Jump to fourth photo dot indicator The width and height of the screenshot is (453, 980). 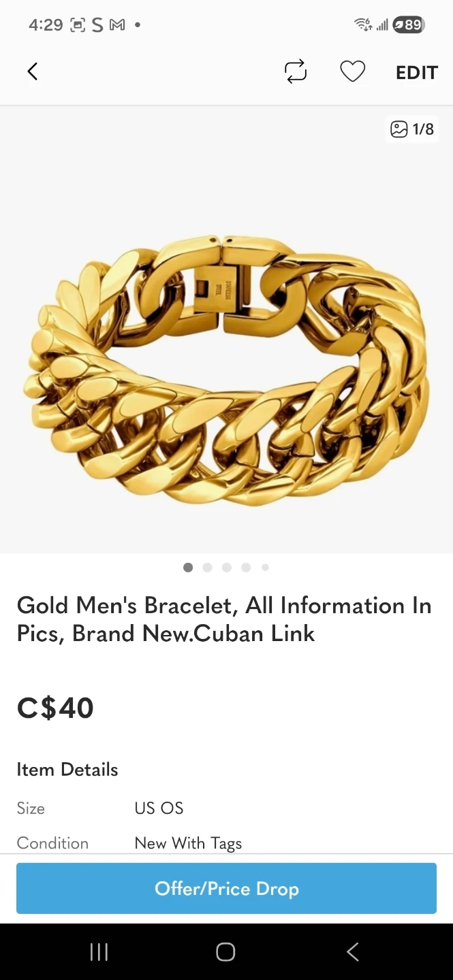click(x=246, y=568)
